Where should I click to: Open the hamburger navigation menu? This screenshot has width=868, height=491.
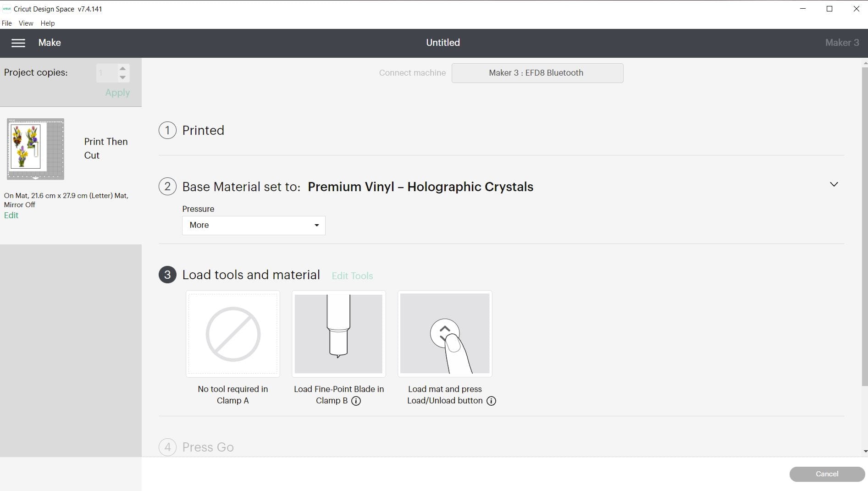coord(18,43)
